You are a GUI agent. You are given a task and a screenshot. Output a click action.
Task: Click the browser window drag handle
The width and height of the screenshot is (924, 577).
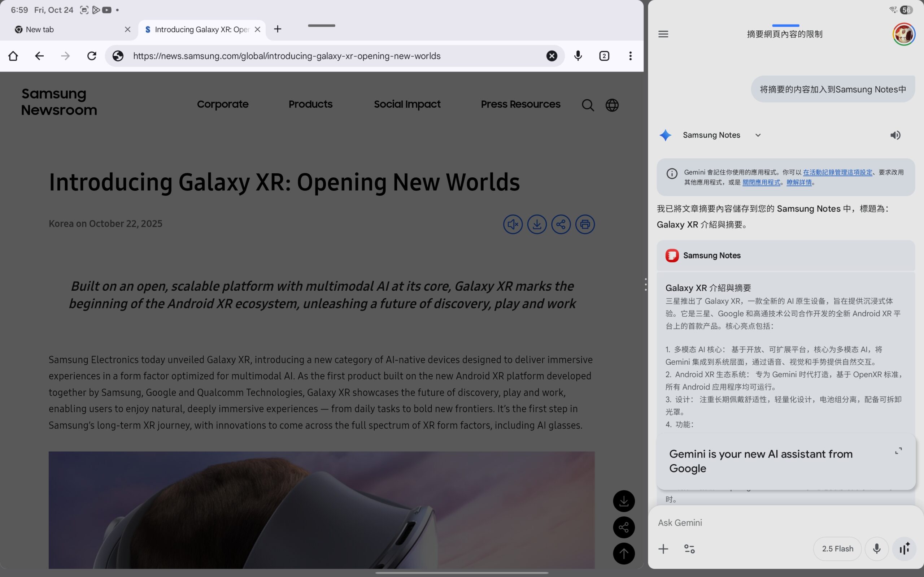[x=322, y=26]
